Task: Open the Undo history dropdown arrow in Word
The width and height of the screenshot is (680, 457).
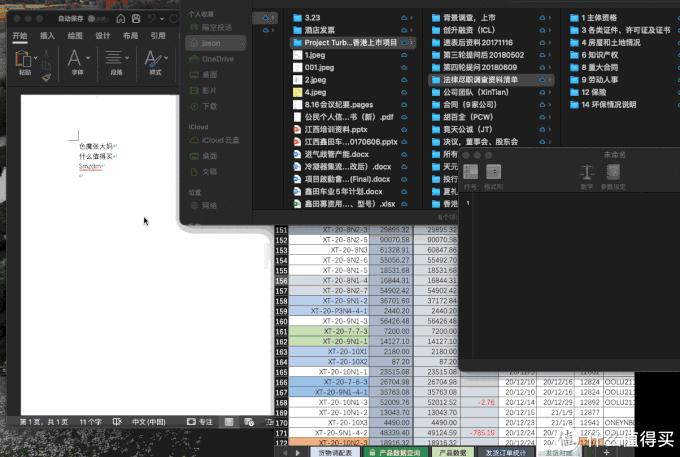Action: click(x=162, y=19)
